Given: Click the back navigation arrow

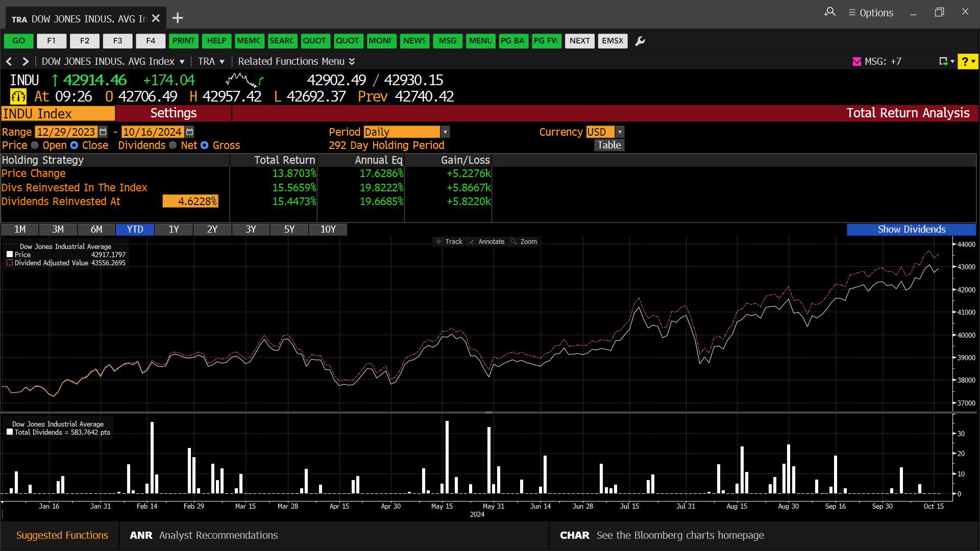Looking at the screenshot, I should coord(9,61).
